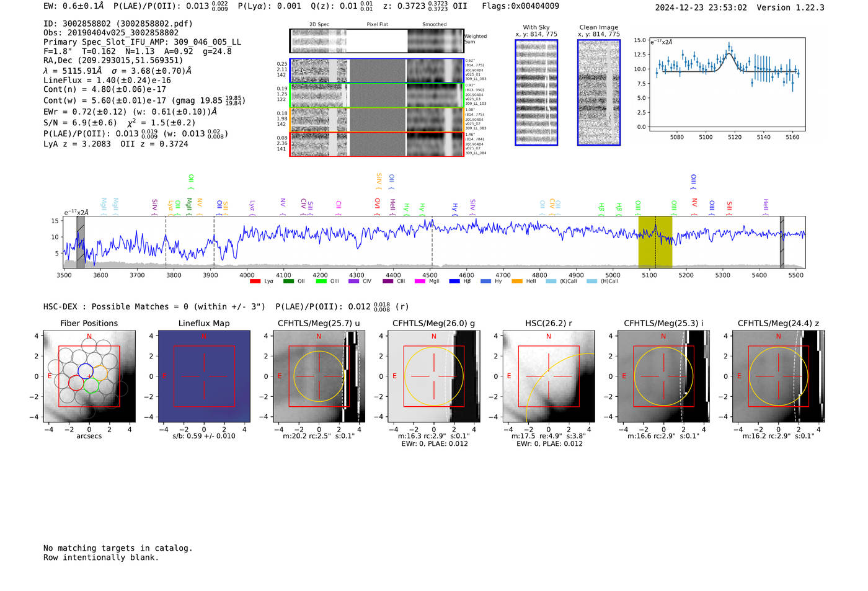Click the Smoothed column header
868x591 pixels.
coord(434,25)
